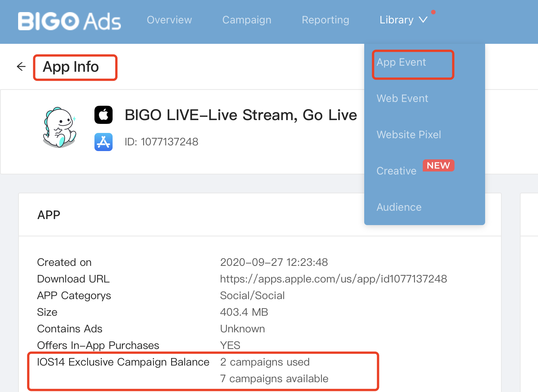Click the Social/Social category value

252,296
